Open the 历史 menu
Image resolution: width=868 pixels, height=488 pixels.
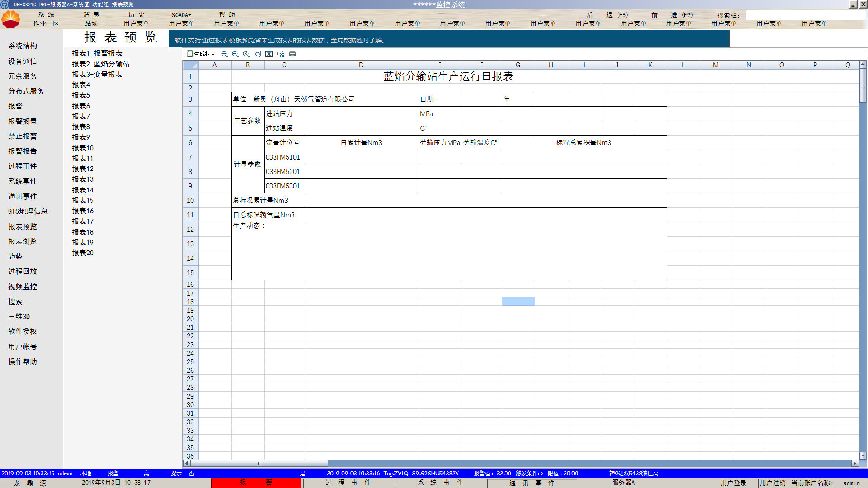(x=136, y=15)
